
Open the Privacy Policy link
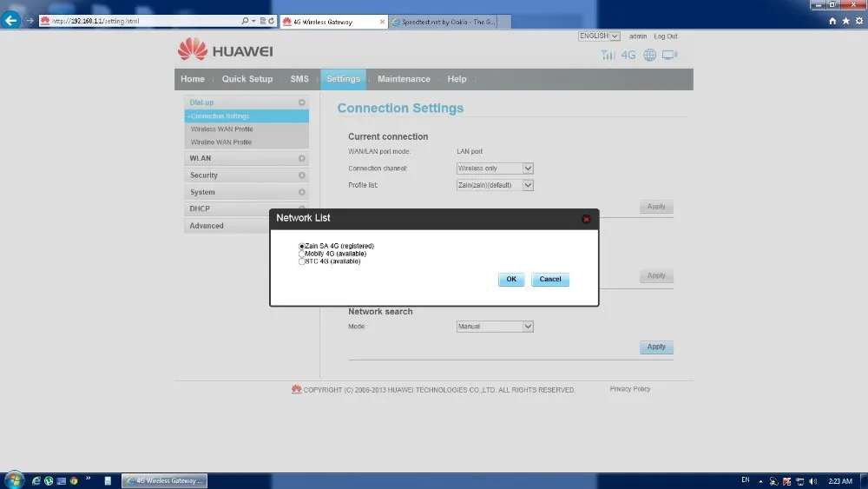pos(630,389)
